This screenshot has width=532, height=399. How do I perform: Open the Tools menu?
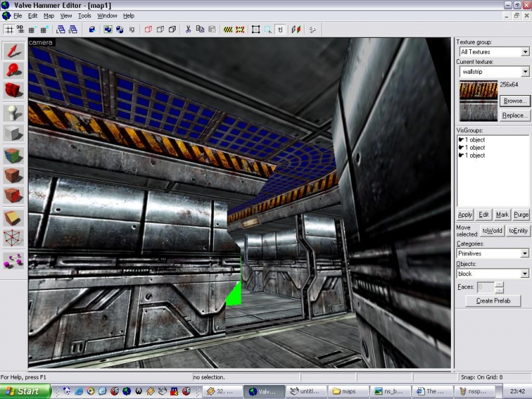click(x=84, y=15)
